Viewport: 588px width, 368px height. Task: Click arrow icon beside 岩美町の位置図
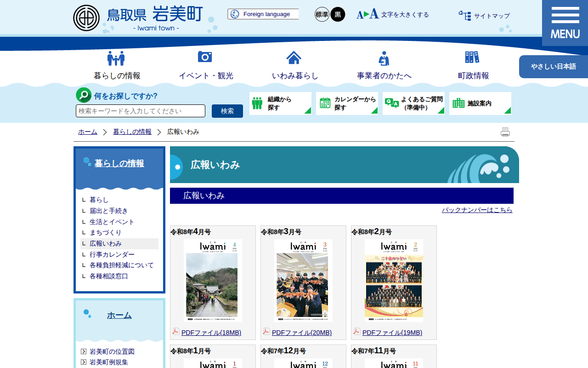coord(84,351)
